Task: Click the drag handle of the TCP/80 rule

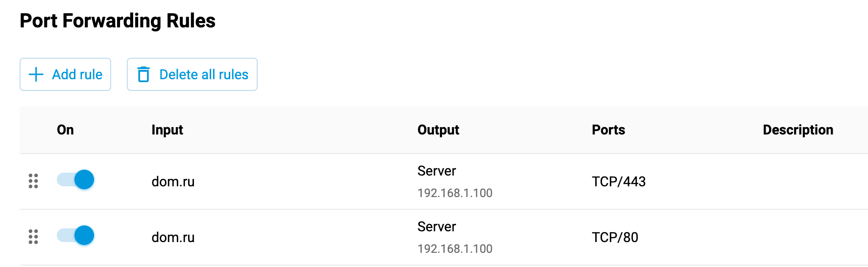Action: pyautogui.click(x=33, y=237)
